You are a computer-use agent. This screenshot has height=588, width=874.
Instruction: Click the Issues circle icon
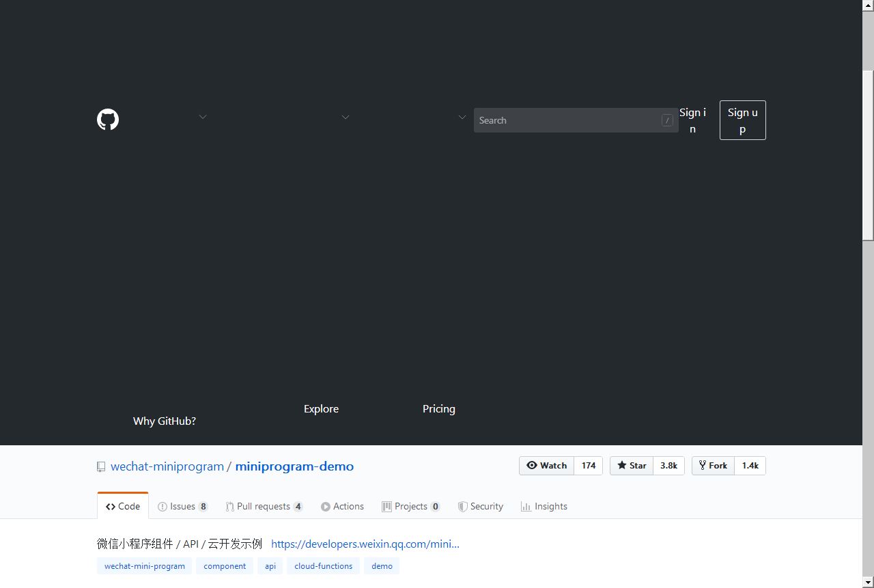pyautogui.click(x=163, y=507)
